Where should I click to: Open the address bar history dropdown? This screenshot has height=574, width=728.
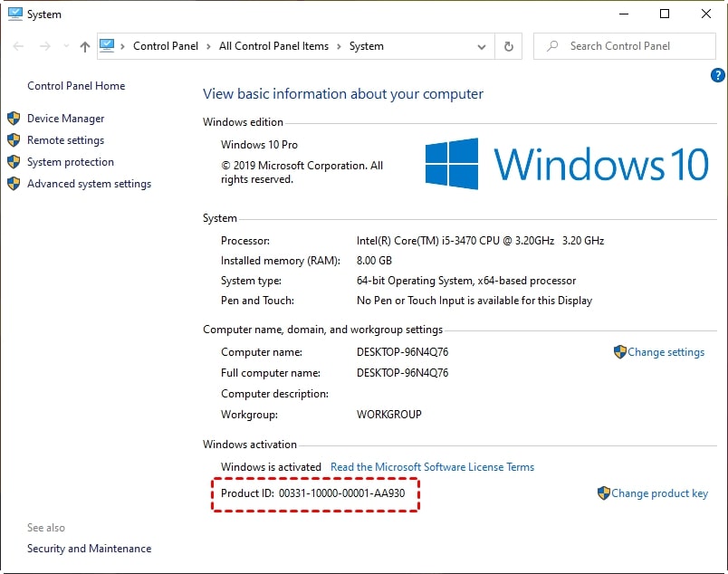(483, 45)
